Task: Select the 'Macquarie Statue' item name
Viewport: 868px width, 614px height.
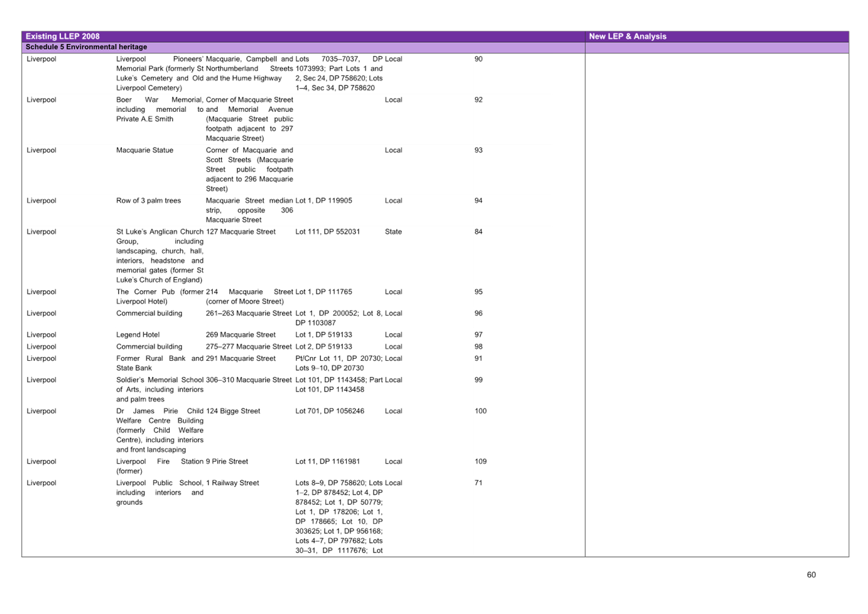Action: pos(145,151)
